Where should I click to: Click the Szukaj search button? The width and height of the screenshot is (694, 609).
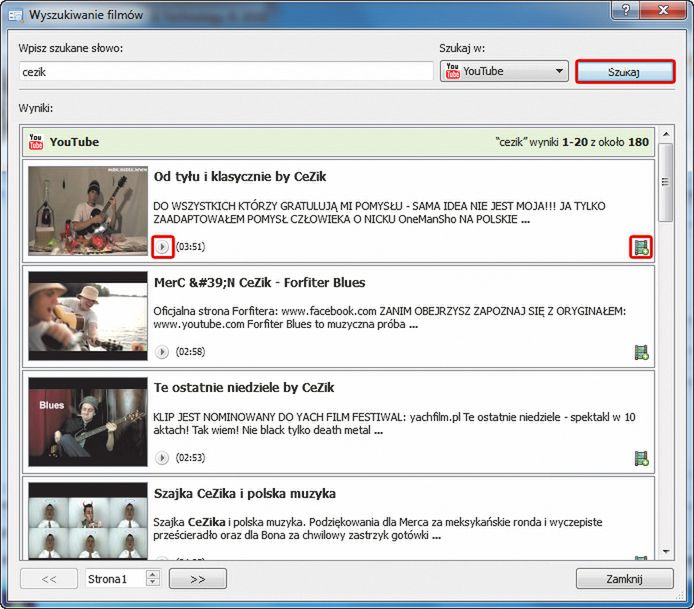(625, 72)
